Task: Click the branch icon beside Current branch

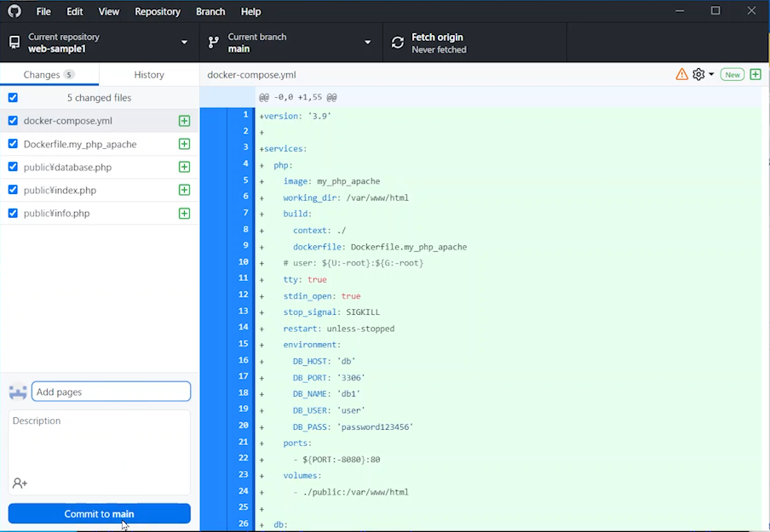Action: (214, 43)
